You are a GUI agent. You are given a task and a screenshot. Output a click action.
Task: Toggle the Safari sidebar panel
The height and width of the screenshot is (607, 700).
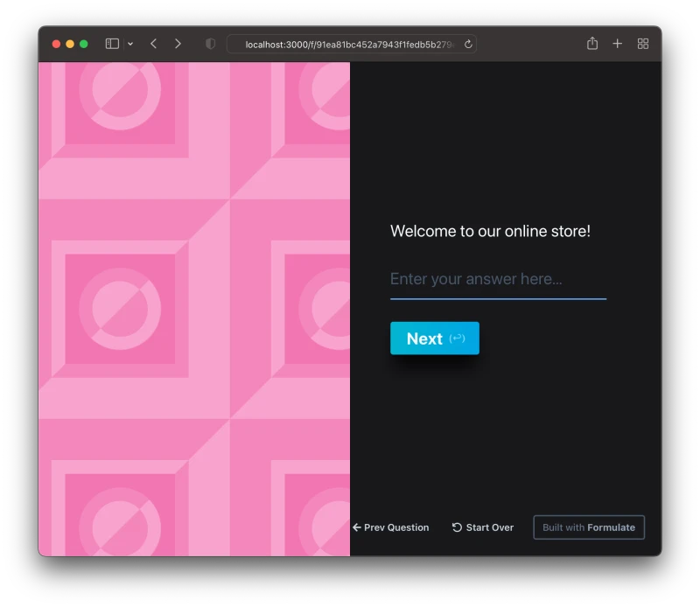pos(112,44)
